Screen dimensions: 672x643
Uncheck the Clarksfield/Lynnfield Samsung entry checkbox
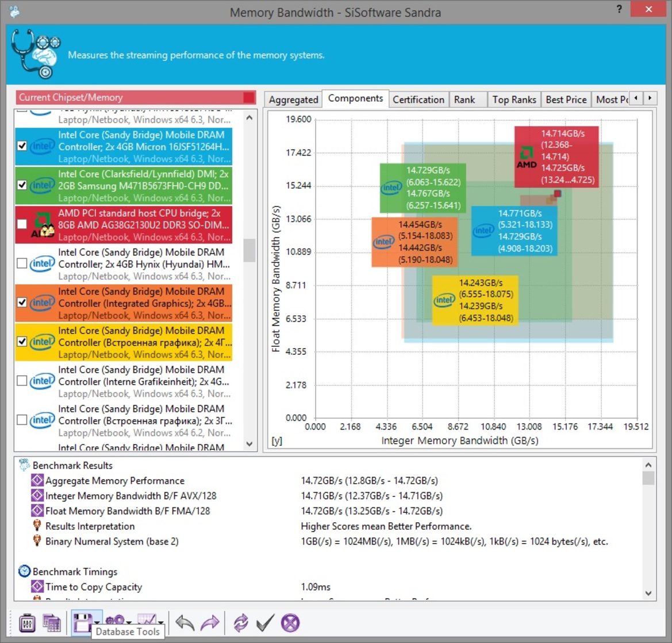[x=22, y=185]
